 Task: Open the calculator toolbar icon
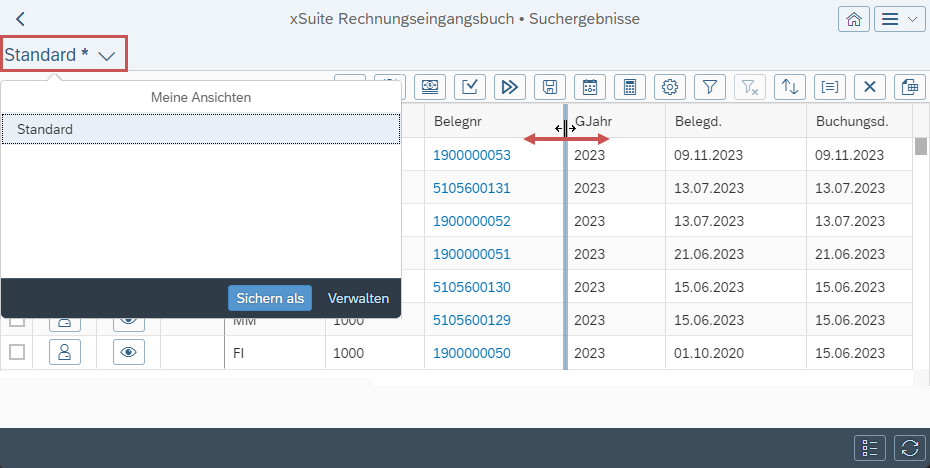tap(630, 87)
